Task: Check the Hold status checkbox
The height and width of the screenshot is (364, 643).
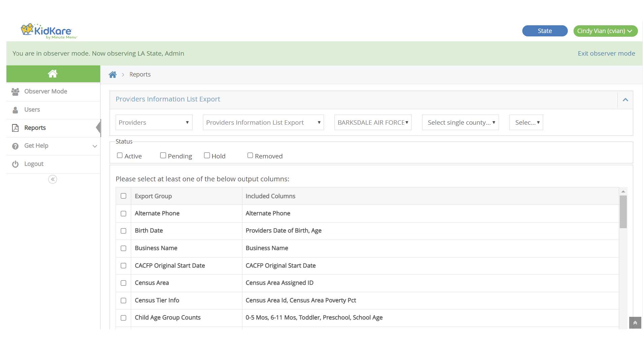Action: tap(207, 155)
